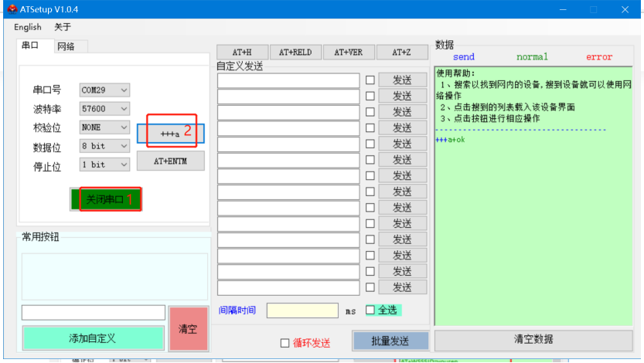Open the 关于 menu
Viewport: 644px width, 363px height.
tap(63, 27)
